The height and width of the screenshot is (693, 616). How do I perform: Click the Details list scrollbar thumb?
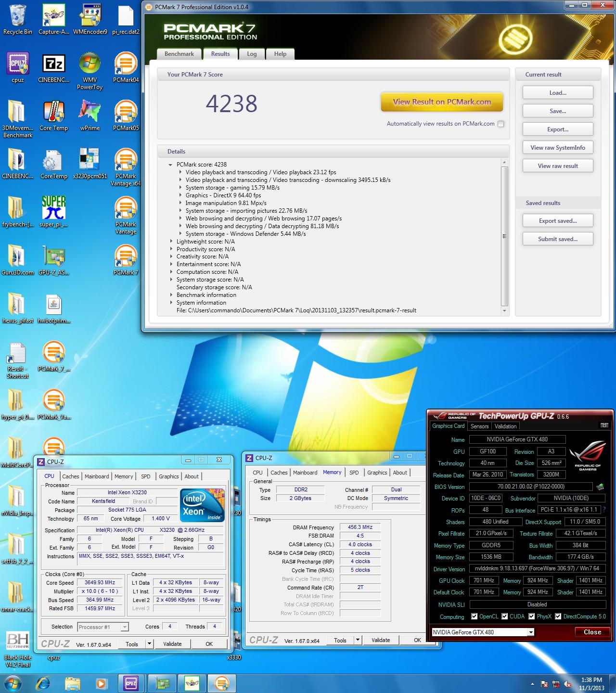click(504, 236)
